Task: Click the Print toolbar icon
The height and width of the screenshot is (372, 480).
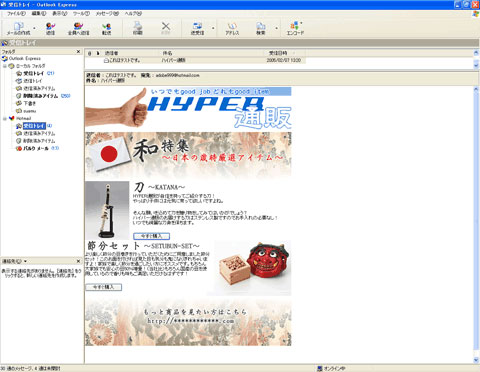Action: tap(138, 28)
